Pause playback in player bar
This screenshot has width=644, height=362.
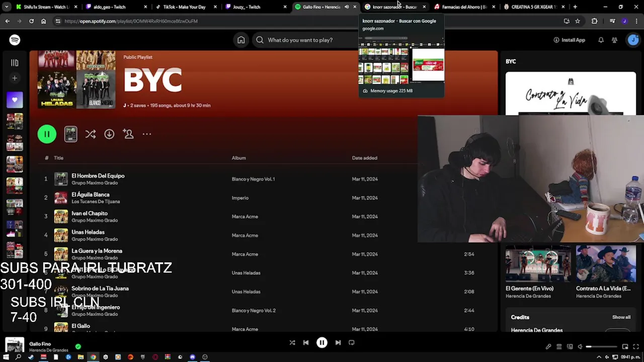coord(322,342)
